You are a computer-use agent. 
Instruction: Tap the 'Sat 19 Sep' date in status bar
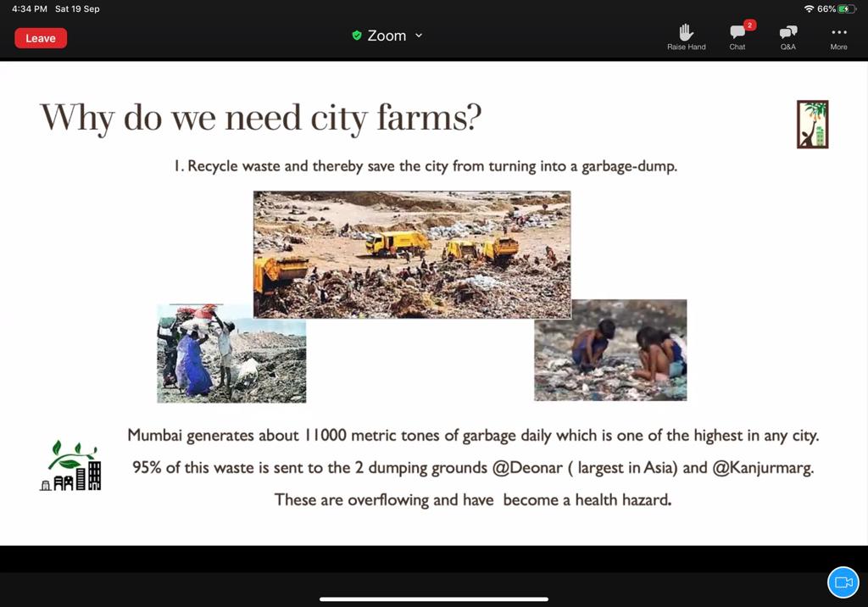[77, 8]
